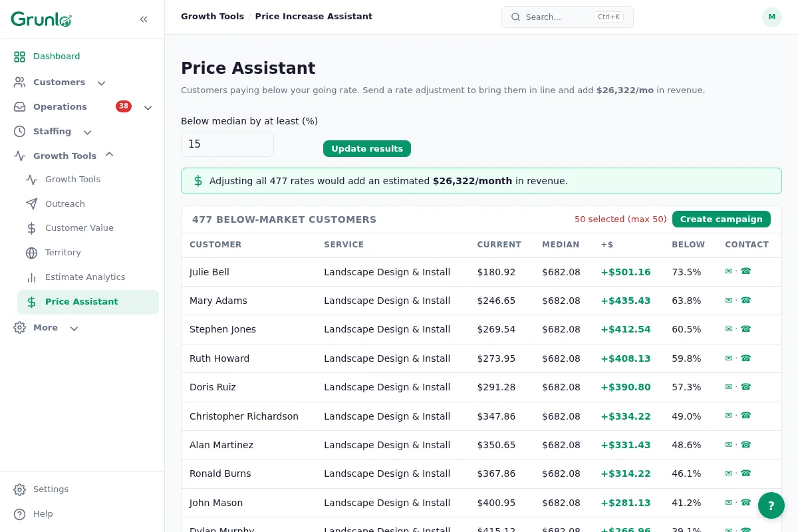
Task: Call Stephen Jones via the phone icon
Action: click(746, 329)
